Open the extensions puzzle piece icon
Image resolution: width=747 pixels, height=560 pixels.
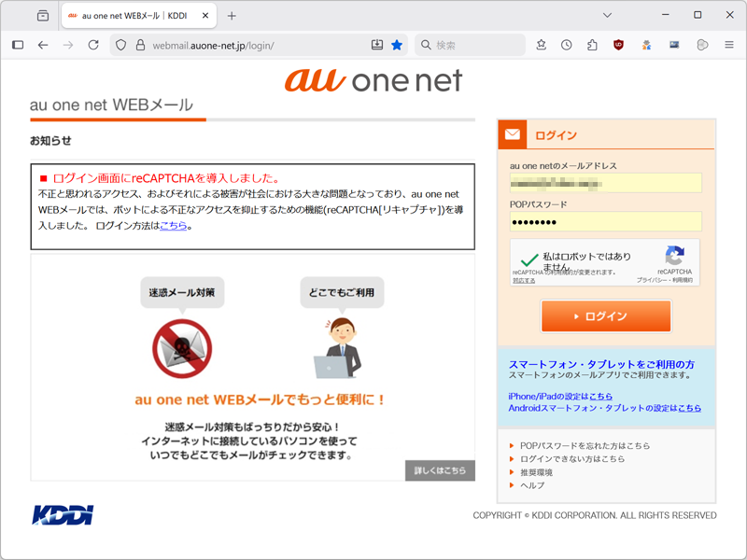[592, 45]
